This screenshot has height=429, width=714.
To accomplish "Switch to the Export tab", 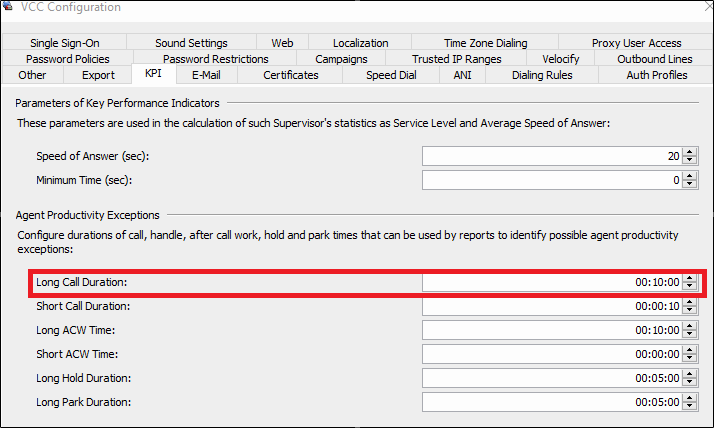I will pyautogui.click(x=98, y=75).
